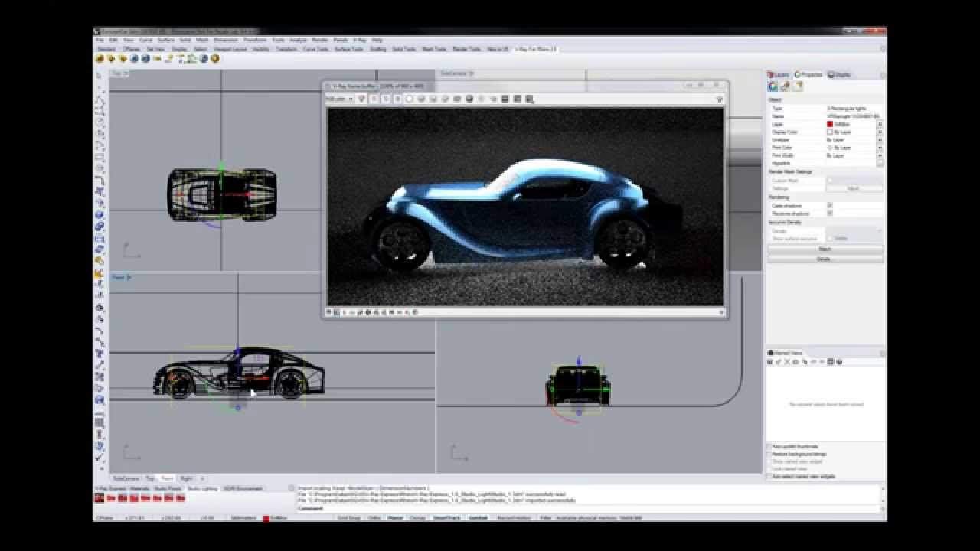980x551 pixels.
Task: Toggle Osnap in status bar
Action: pos(417,518)
